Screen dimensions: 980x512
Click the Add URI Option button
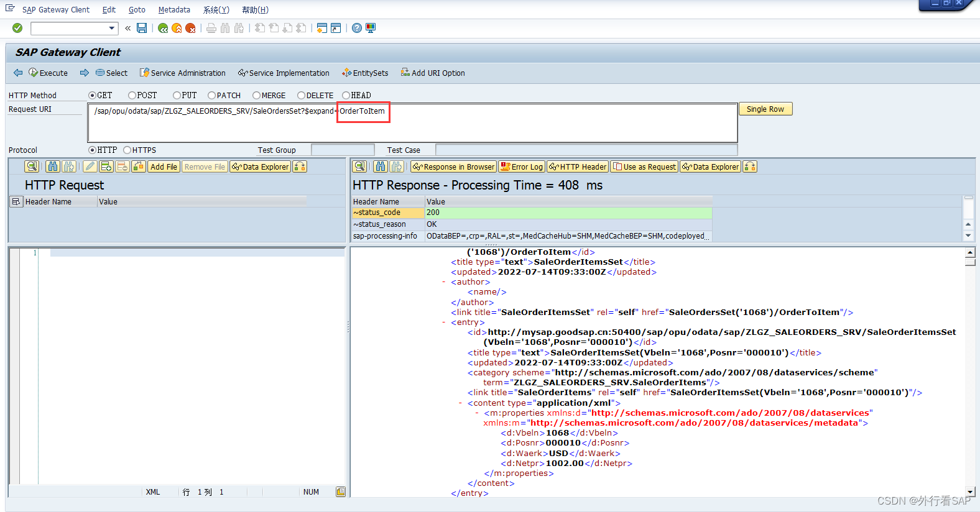[x=433, y=73]
